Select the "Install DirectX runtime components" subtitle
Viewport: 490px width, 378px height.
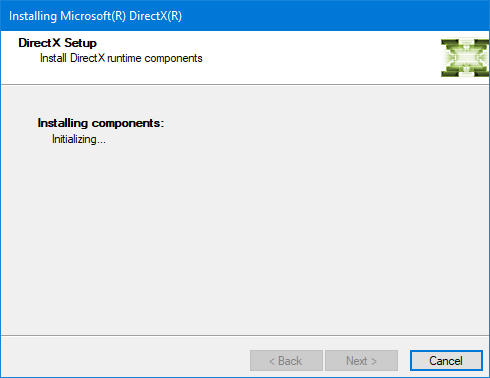(121, 58)
